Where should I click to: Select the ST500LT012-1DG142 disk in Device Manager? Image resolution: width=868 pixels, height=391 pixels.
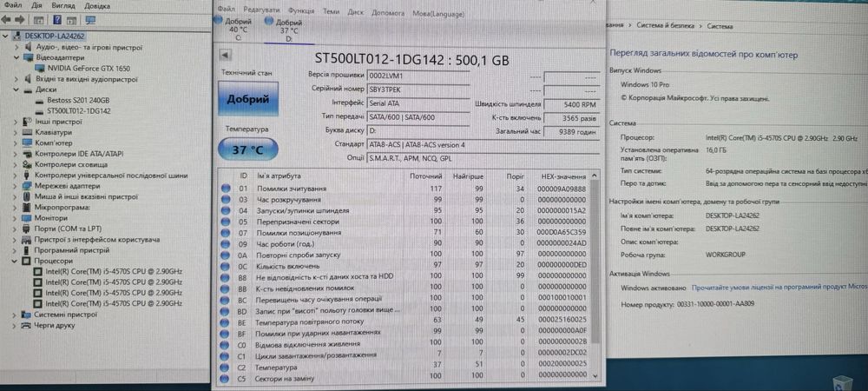pyautogui.click(x=78, y=111)
